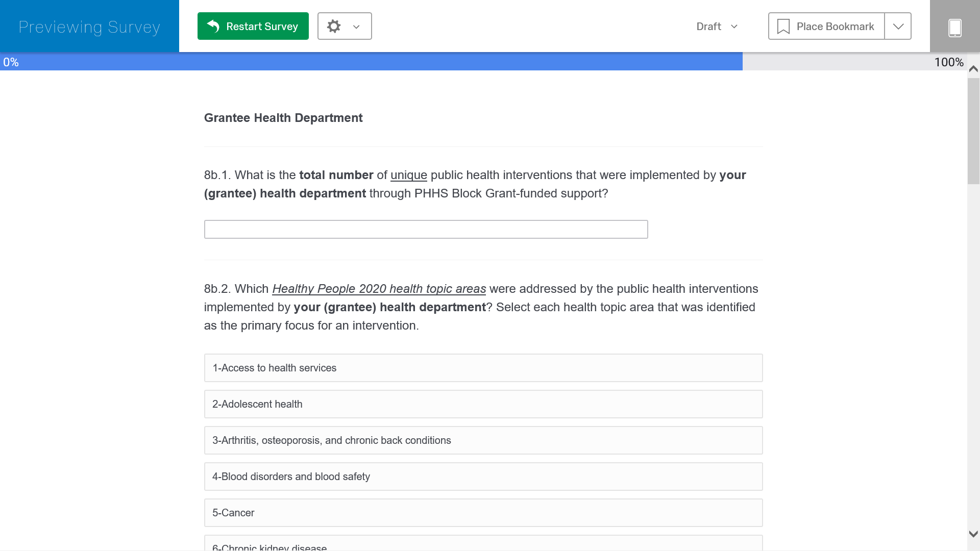The width and height of the screenshot is (980, 551).
Task: Toggle the mobile device preview icon
Action: pos(954,27)
